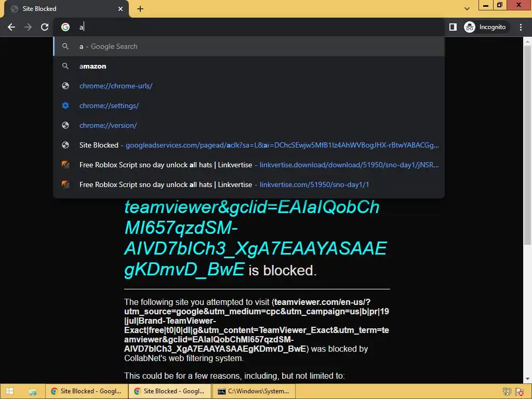Open the linkvertise.download Roblox Script suggestion
Viewport: 532px width, 399px height.
point(249,165)
